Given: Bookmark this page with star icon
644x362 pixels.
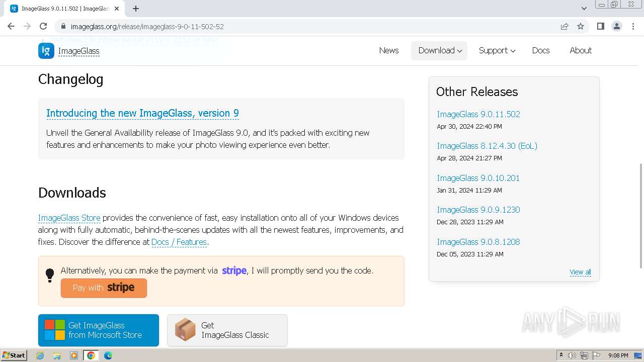Looking at the screenshot, I should point(581,26).
